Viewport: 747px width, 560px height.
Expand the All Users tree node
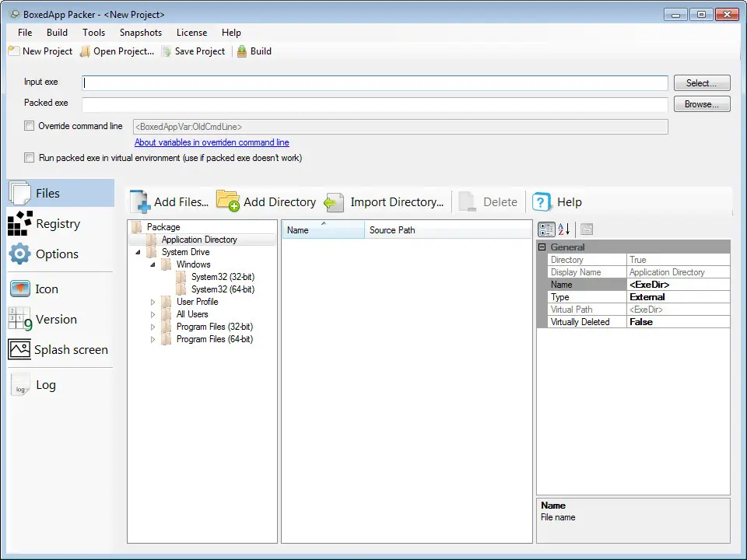153,314
